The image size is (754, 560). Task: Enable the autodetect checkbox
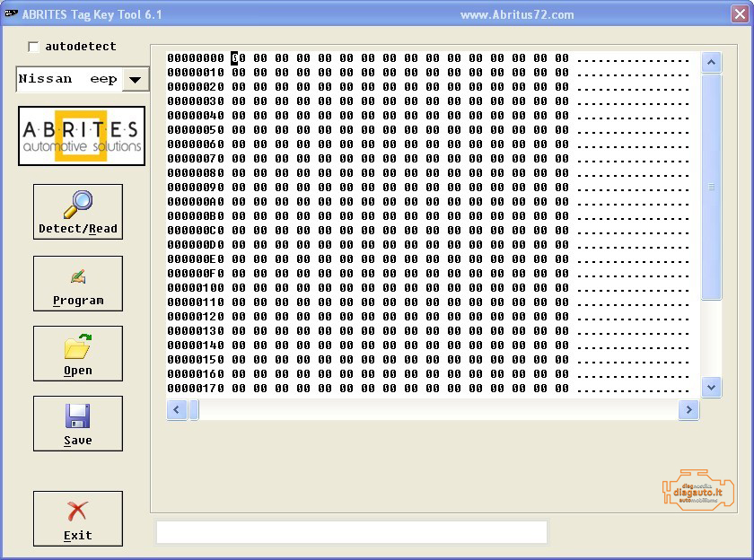click(34, 47)
